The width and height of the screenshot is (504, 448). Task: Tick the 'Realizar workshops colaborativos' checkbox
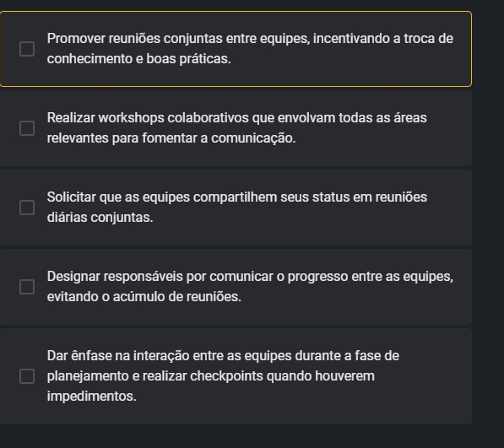click(27, 128)
